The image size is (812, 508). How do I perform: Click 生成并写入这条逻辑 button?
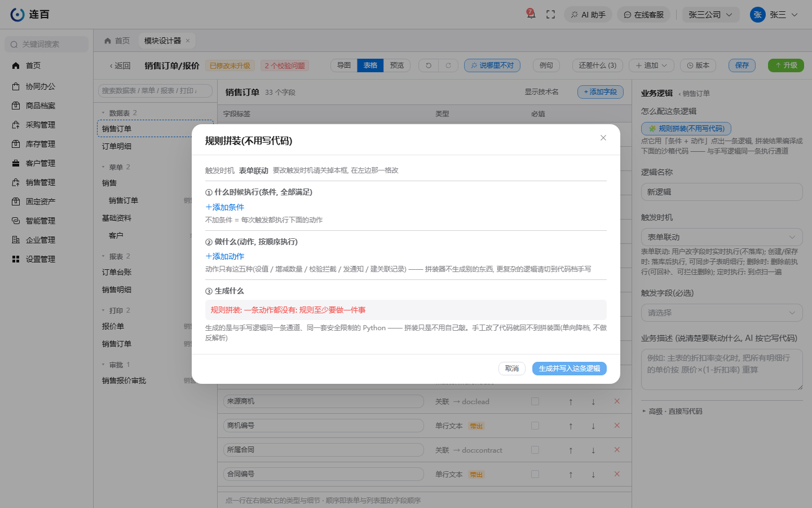[x=570, y=369]
